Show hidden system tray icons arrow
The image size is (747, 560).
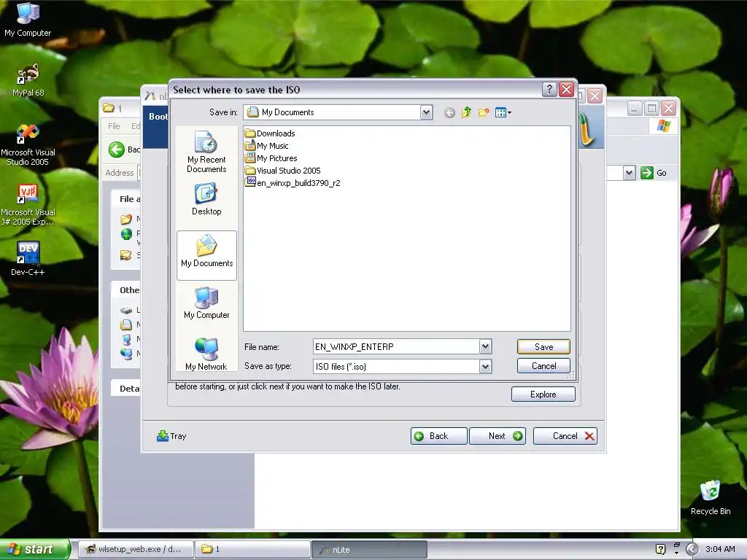point(692,549)
